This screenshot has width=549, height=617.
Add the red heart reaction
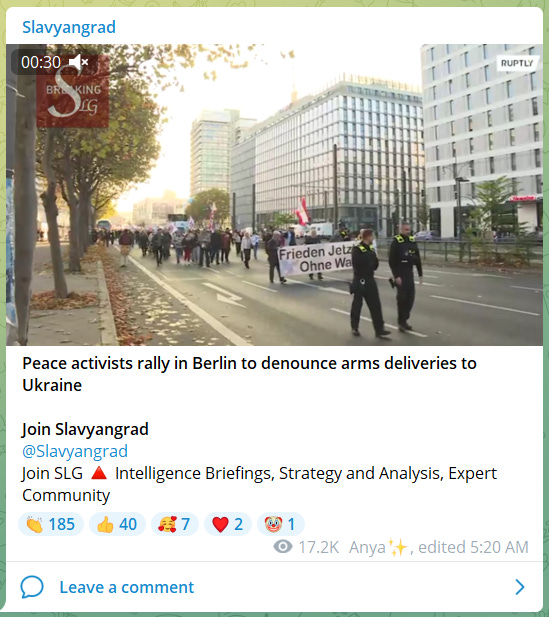click(228, 524)
